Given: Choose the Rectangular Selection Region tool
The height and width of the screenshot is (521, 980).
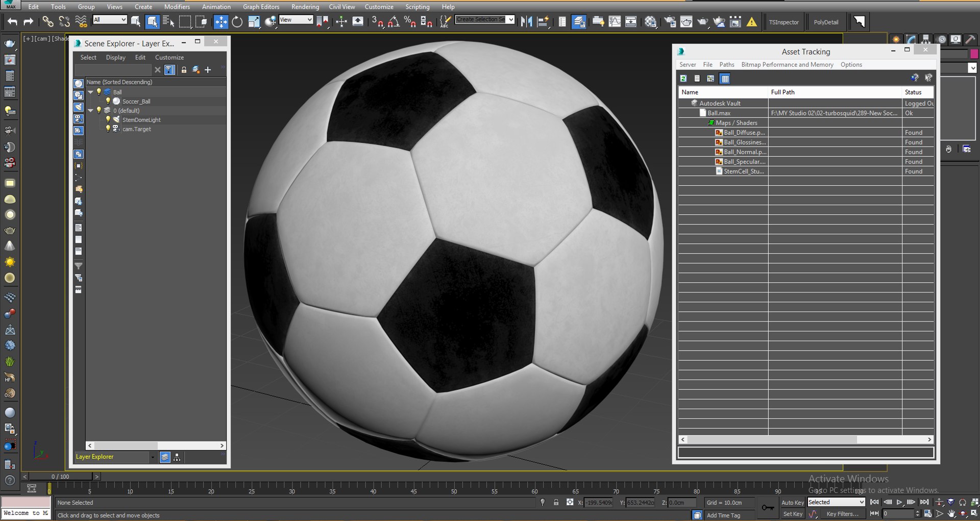Looking at the screenshot, I should [185, 21].
